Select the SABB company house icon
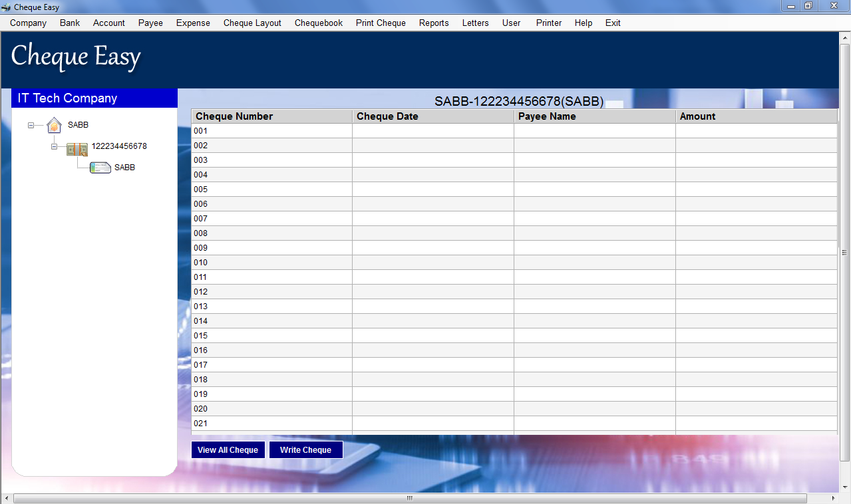Viewport: 851px width, 504px height. [54, 125]
